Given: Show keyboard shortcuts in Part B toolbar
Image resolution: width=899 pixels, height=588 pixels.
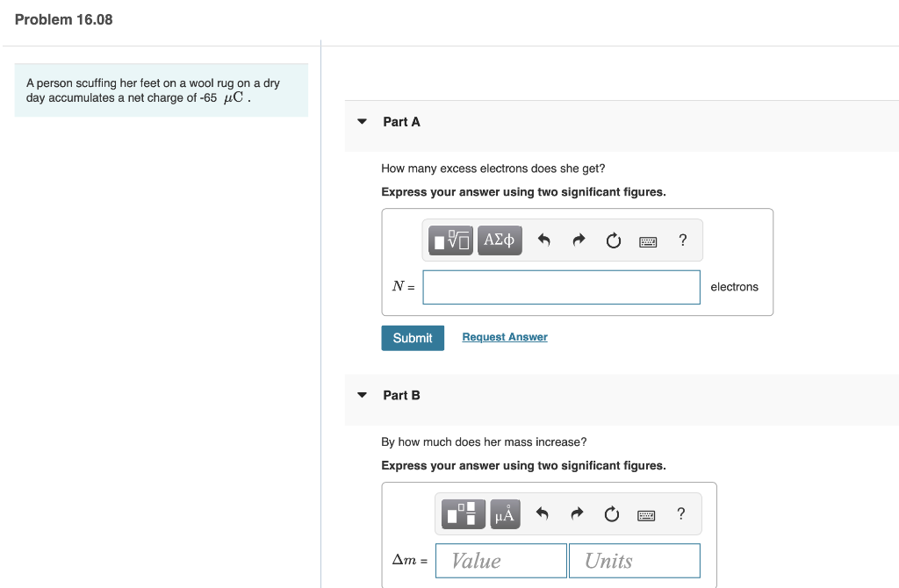Looking at the screenshot, I should (x=646, y=515).
